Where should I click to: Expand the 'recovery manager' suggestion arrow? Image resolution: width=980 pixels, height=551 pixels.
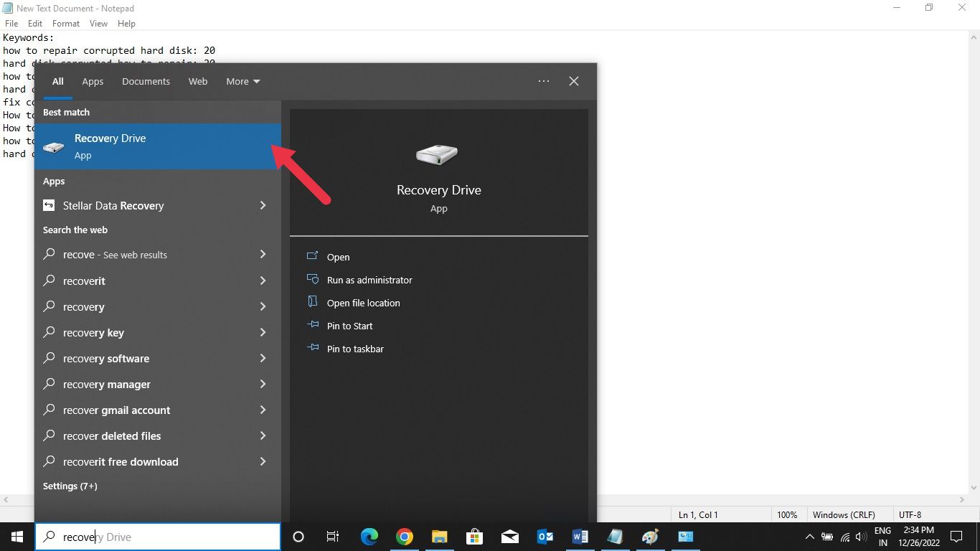263,384
